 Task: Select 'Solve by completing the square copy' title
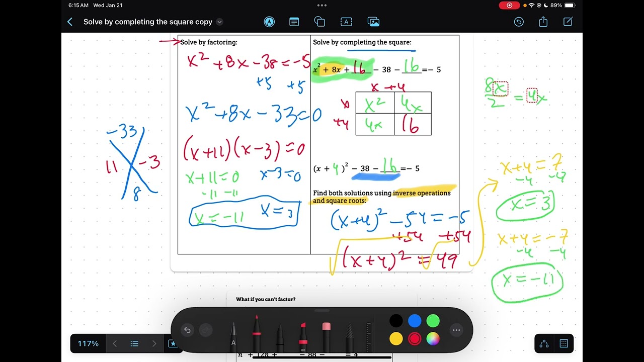click(148, 22)
